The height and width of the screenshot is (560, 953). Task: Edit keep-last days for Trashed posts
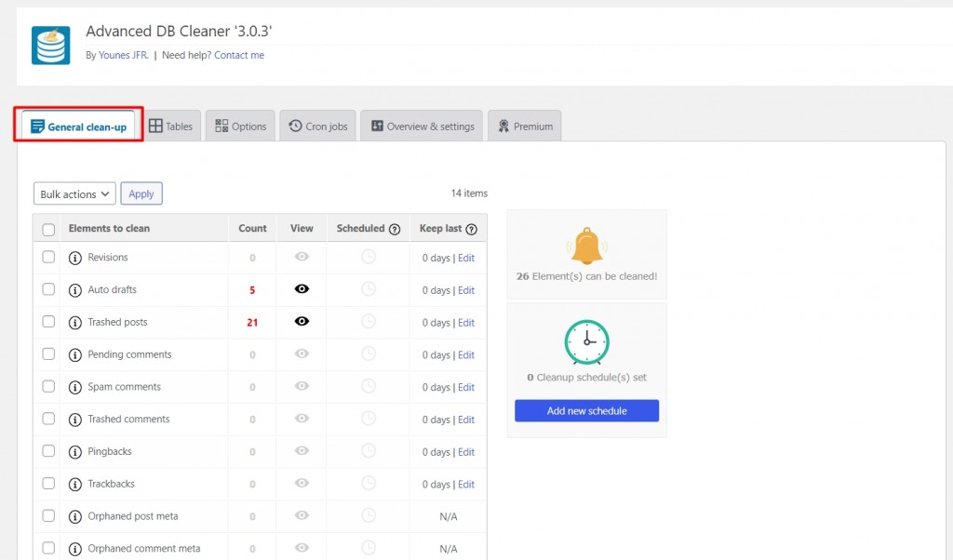click(466, 323)
